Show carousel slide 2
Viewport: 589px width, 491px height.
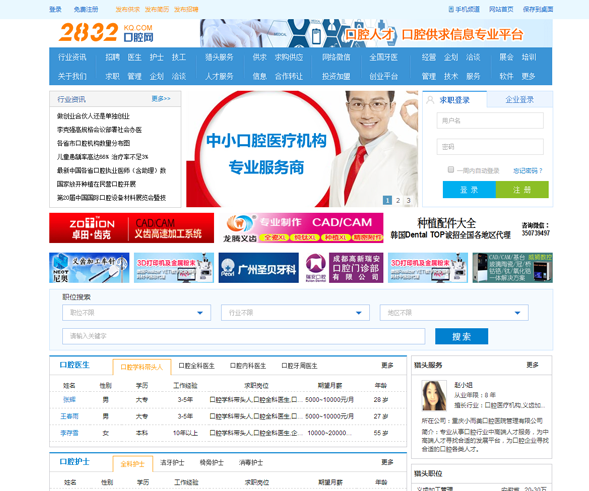[398, 200]
